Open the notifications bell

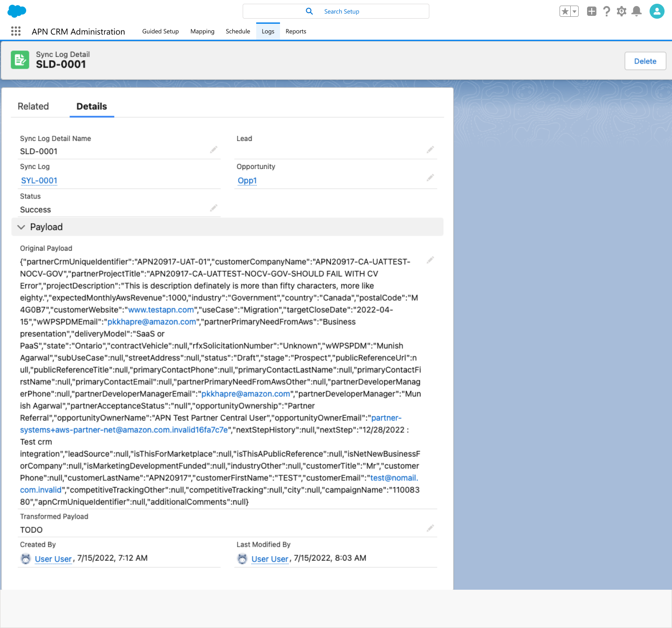pos(637,11)
